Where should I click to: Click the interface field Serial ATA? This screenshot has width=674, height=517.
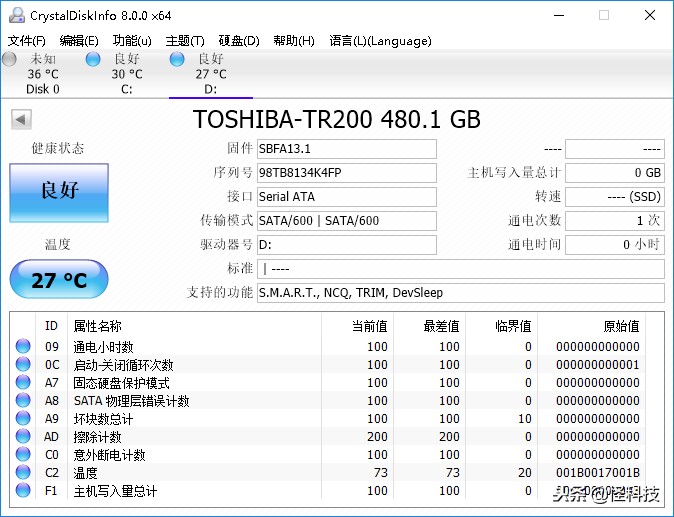(x=347, y=197)
